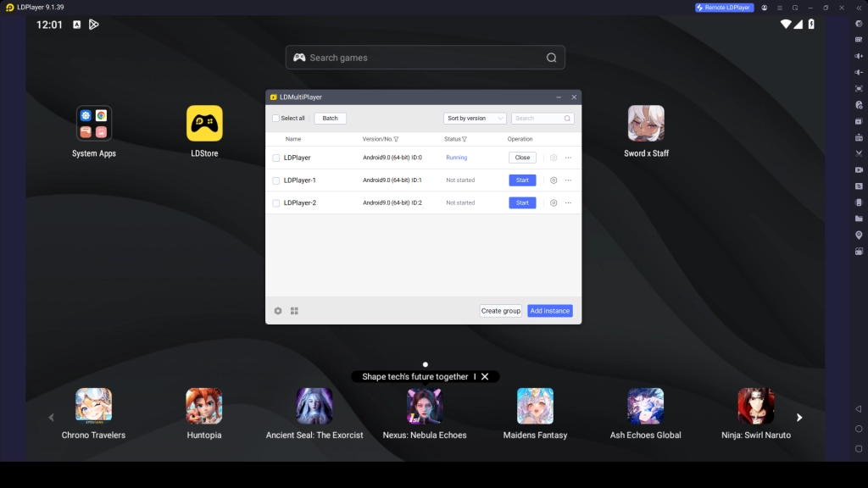Open Ninja: Swirl Naruto game thumbnail

point(755,406)
